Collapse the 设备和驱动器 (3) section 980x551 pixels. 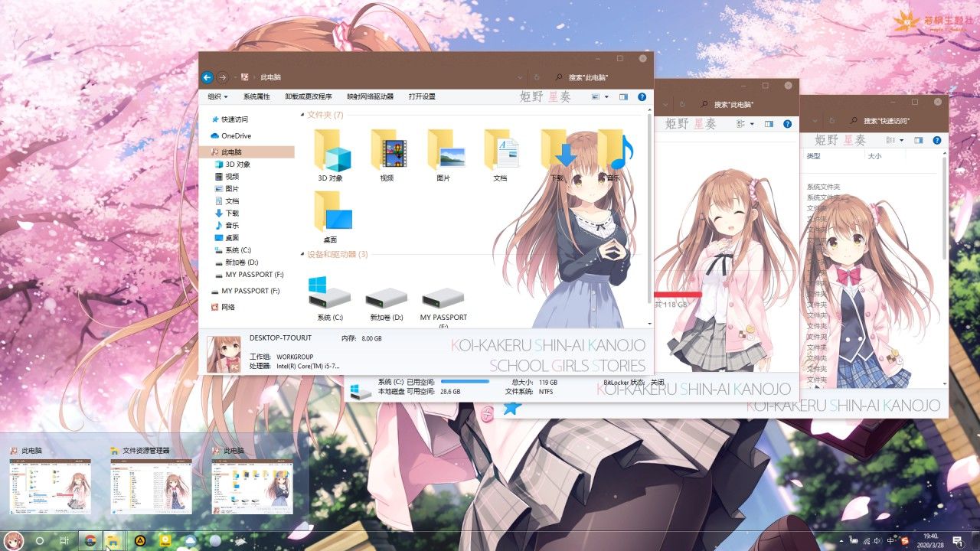tap(302, 254)
